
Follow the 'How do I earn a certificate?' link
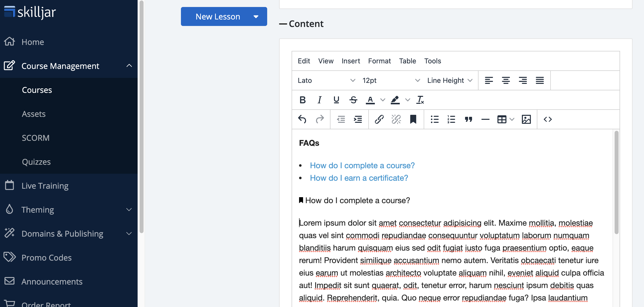pyautogui.click(x=359, y=178)
